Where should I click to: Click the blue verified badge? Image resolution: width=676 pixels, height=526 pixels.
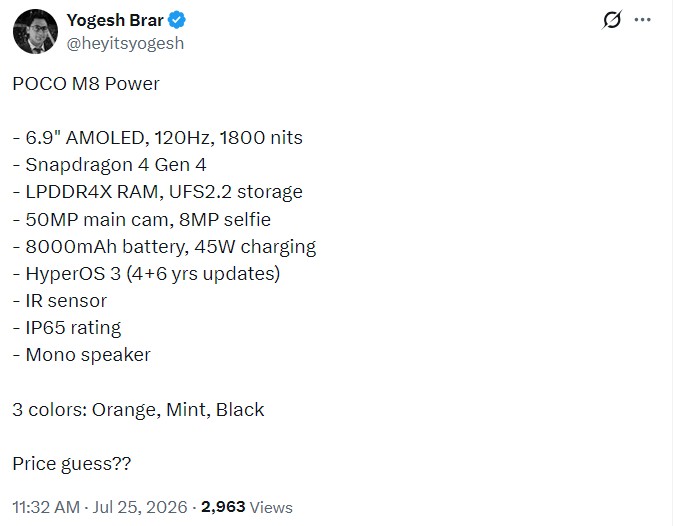pos(177,20)
